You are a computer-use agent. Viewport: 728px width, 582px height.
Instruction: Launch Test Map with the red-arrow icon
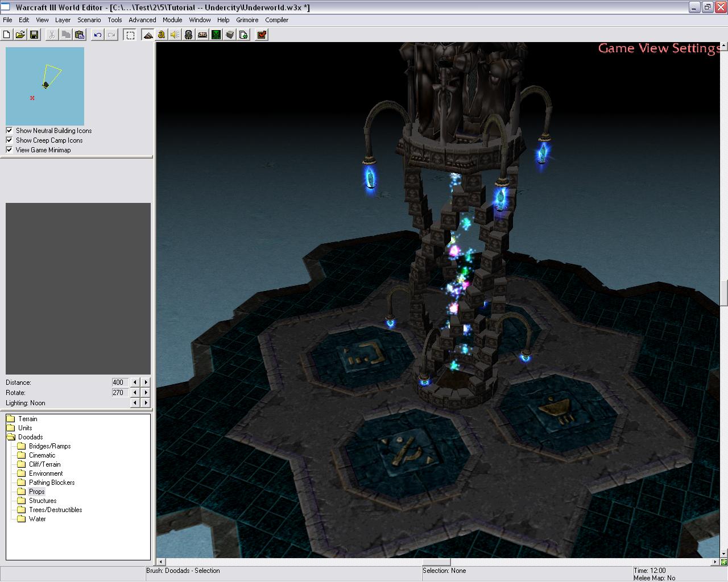click(262, 35)
